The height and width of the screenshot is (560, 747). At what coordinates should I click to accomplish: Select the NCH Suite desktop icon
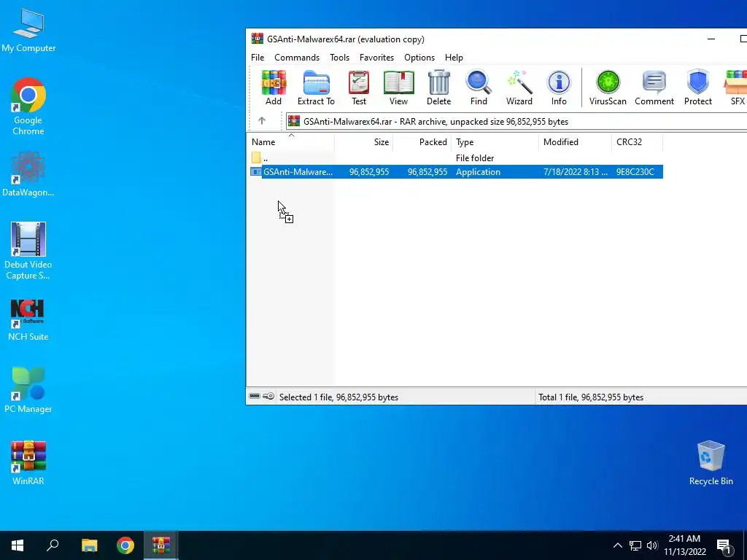pyautogui.click(x=28, y=320)
